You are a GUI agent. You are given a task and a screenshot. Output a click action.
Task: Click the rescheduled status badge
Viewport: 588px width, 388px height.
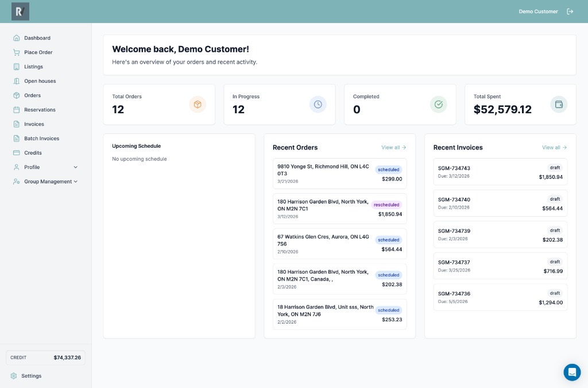click(386, 205)
